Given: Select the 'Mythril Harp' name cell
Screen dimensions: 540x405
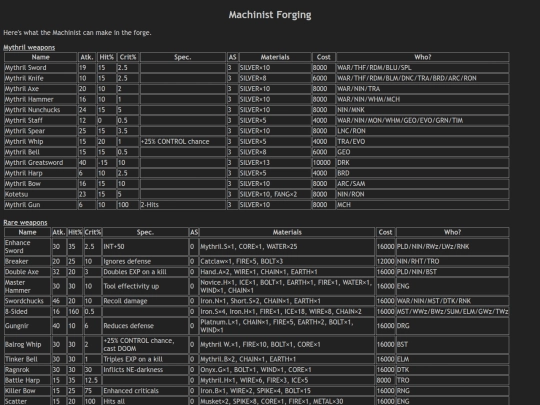Looking at the screenshot, I should coord(41,173).
